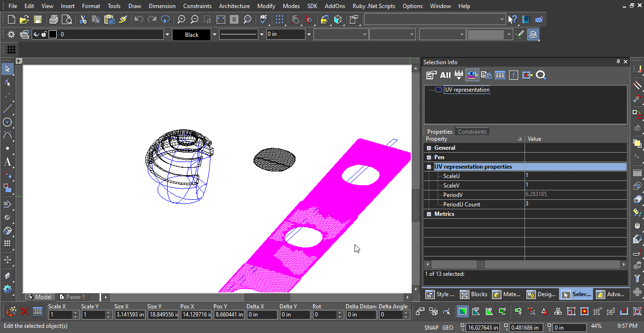Viewport: 644px width, 333px height.
Task: Switch to the Properties tab
Action: 440,132
